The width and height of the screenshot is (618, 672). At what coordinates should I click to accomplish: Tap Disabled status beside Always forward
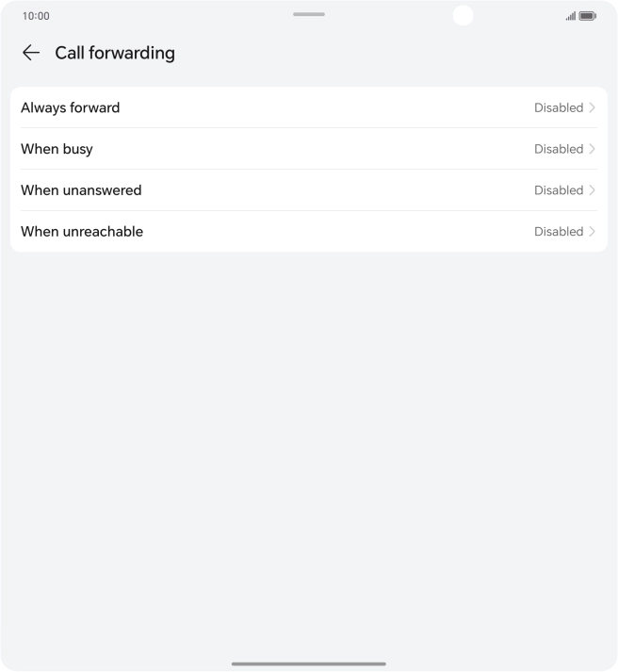coord(559,107)
